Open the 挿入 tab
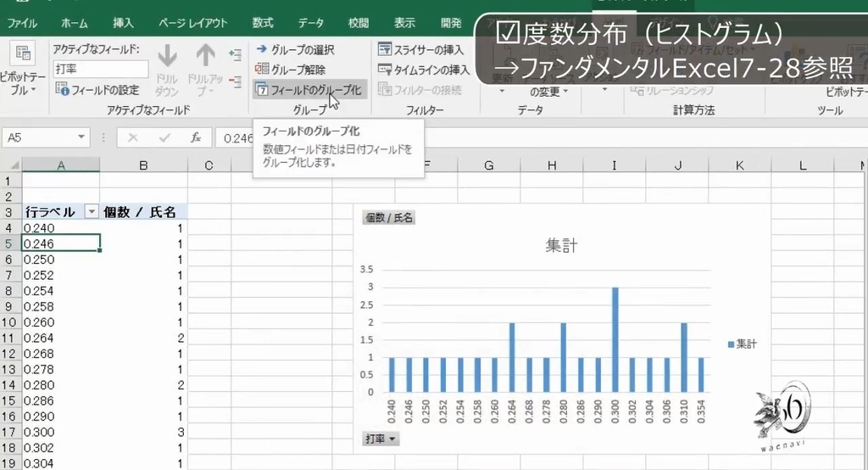Image resolution: width=868 pixels, height=470 pixels. pos(123,23)
